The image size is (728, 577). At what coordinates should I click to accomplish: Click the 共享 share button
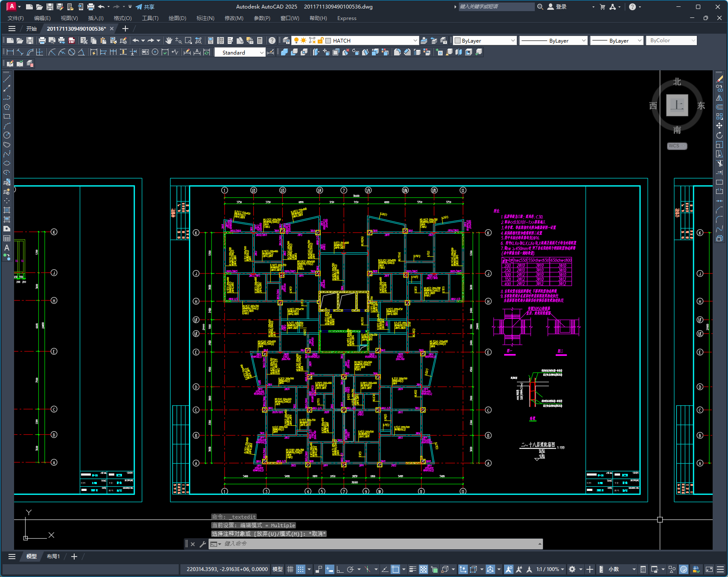(x=145, y=7)
